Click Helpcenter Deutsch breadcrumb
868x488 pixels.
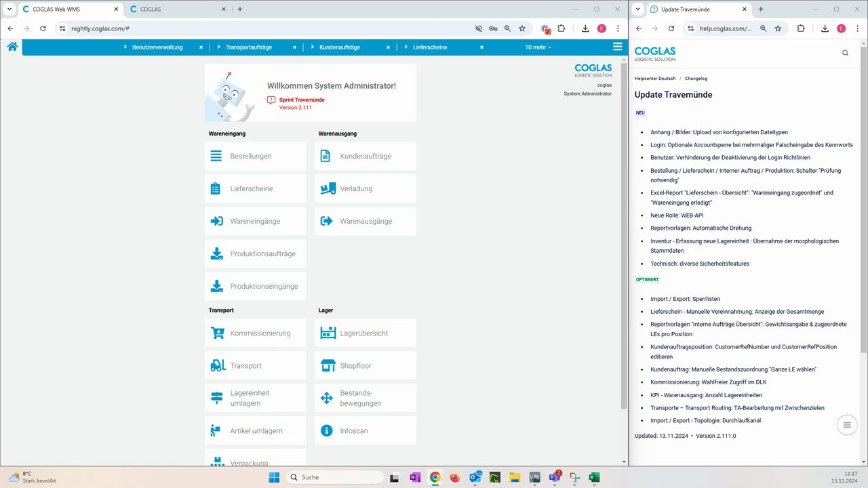654,79
